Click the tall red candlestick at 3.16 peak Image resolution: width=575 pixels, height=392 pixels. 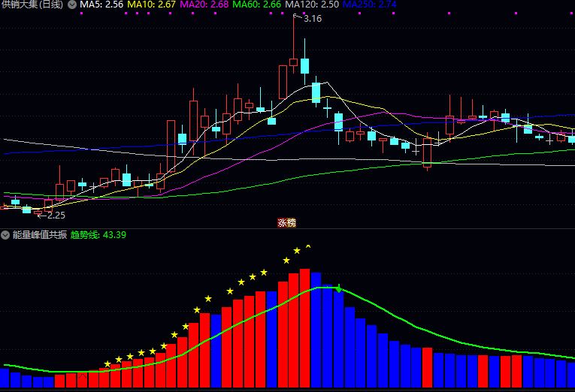[x=293, y=53]
